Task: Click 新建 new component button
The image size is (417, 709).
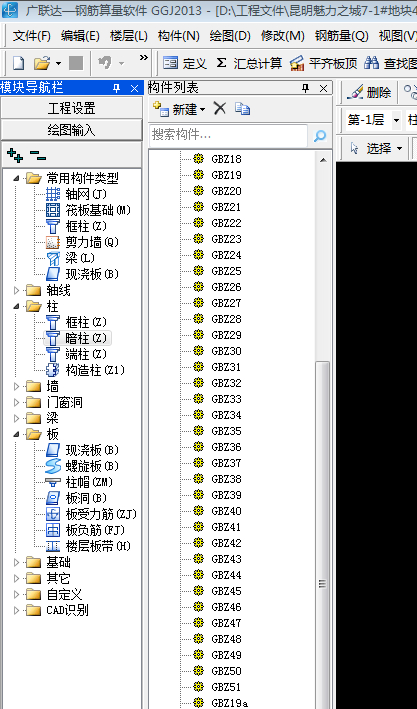Action: 179,109
